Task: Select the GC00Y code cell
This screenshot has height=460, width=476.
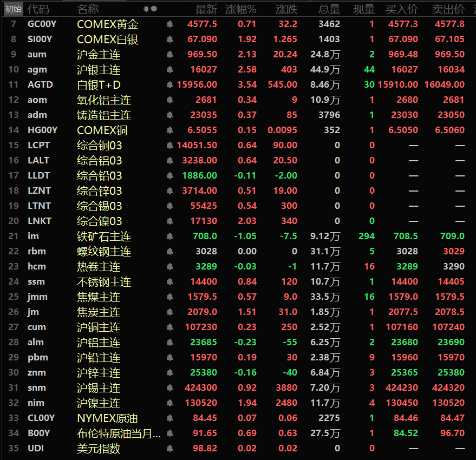Action: coord(42,24)
